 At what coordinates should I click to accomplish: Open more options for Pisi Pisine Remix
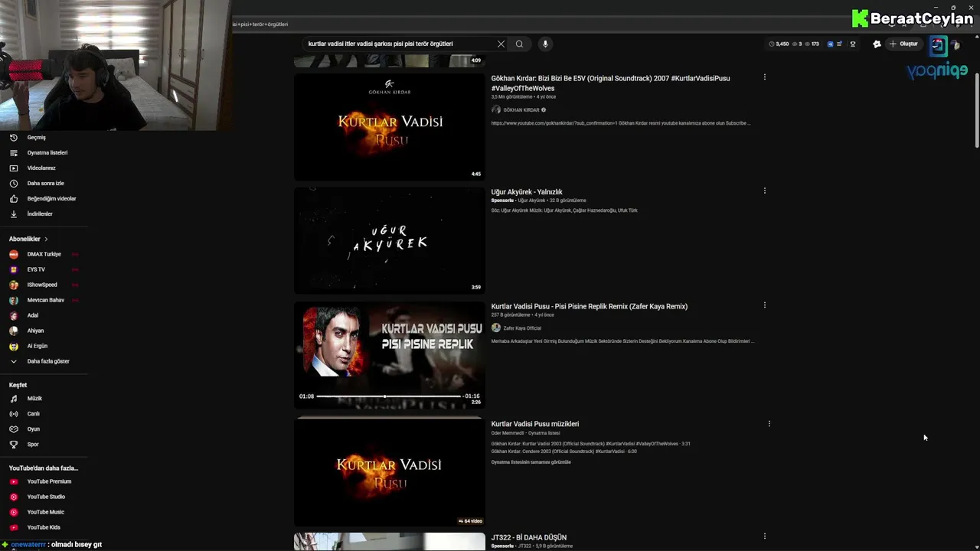(764, 305)
